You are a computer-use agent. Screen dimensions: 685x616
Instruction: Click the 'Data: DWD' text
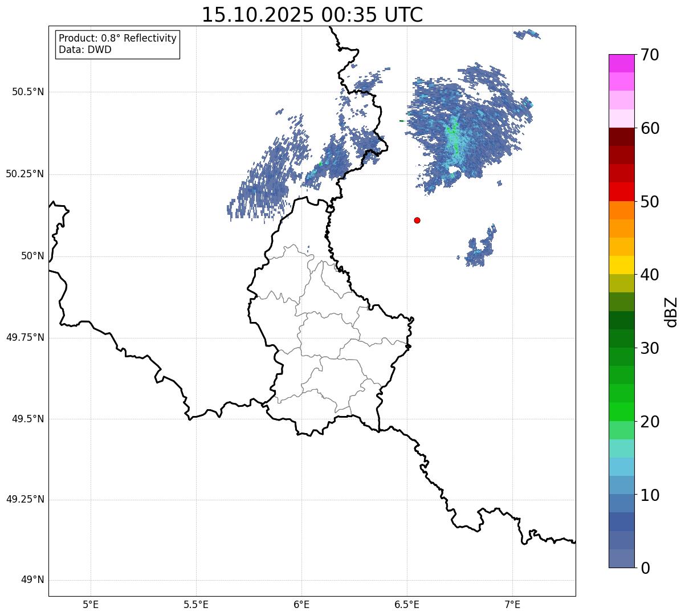(85, 50)
